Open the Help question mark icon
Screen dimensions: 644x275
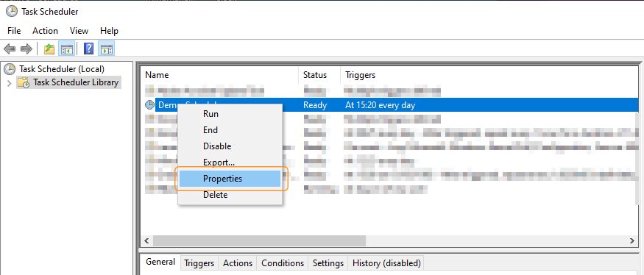coord(89,49)
